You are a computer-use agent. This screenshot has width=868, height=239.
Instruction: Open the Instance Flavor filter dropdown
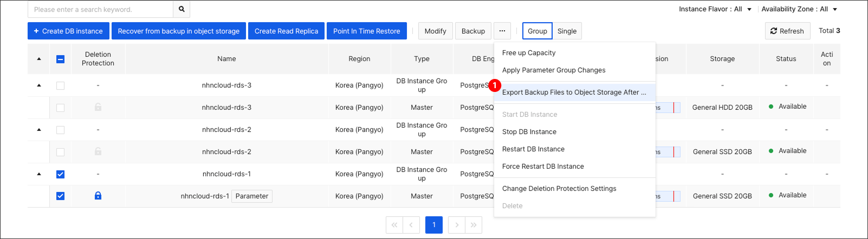coord(715,9)
